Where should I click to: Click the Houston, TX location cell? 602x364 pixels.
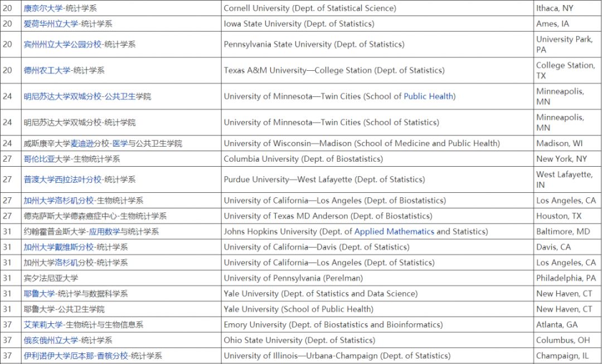[x=567, y=216]
